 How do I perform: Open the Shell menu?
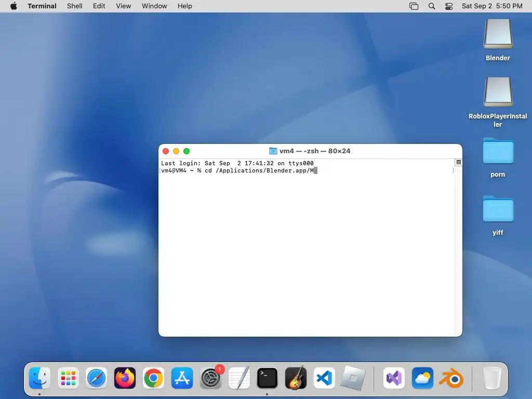tap(75, 6)
